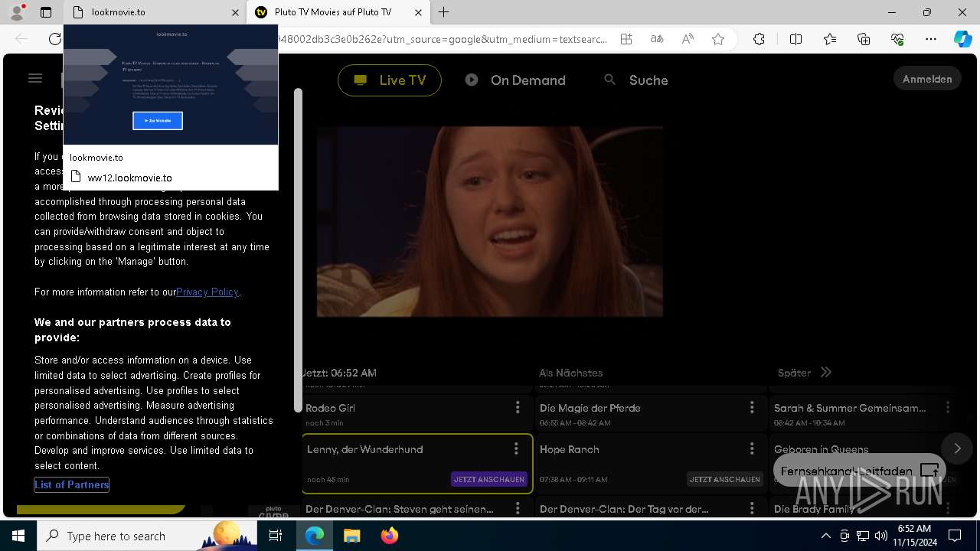Click the Read aloud icon
Screen dimensions: 980x551
coord(688,39)
